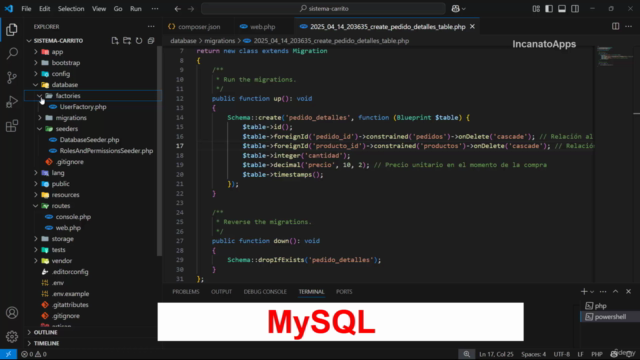Open the Explorer view in activity bar
Screen dimensions: 640x360
12,29
